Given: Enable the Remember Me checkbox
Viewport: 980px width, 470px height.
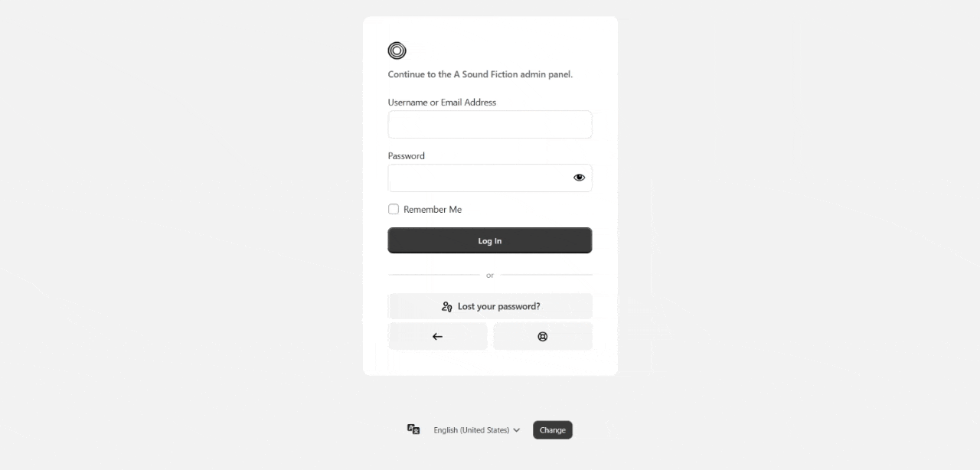Looking at the screenshot, I should pyautogui.click(x=394, y=209).
